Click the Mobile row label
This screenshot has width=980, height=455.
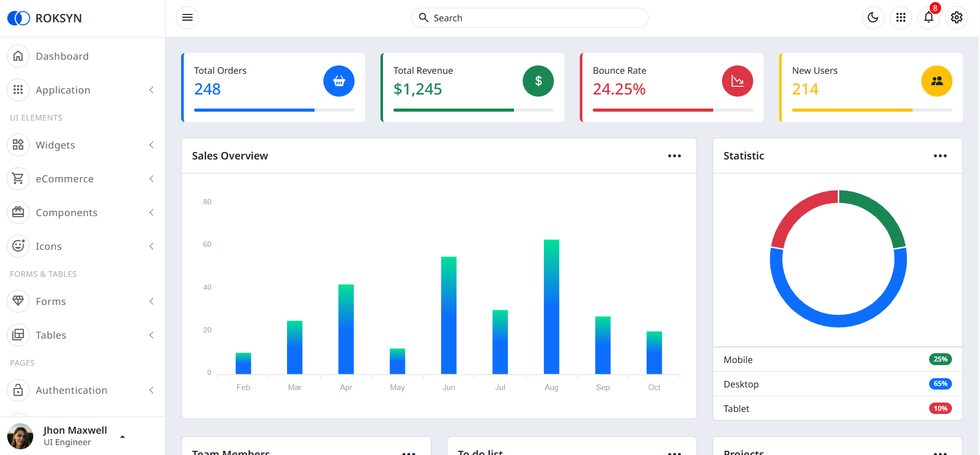(x=738, y=360)
